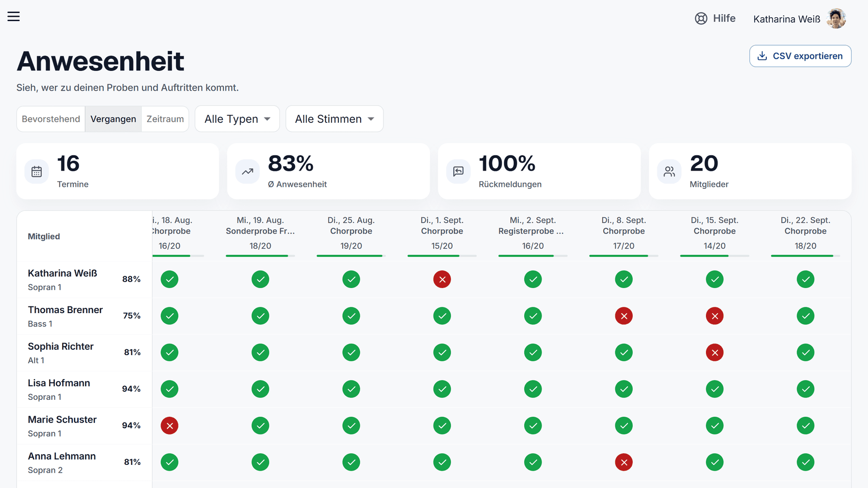Click the trend icon in Anwesenheit card

[247, 171]
